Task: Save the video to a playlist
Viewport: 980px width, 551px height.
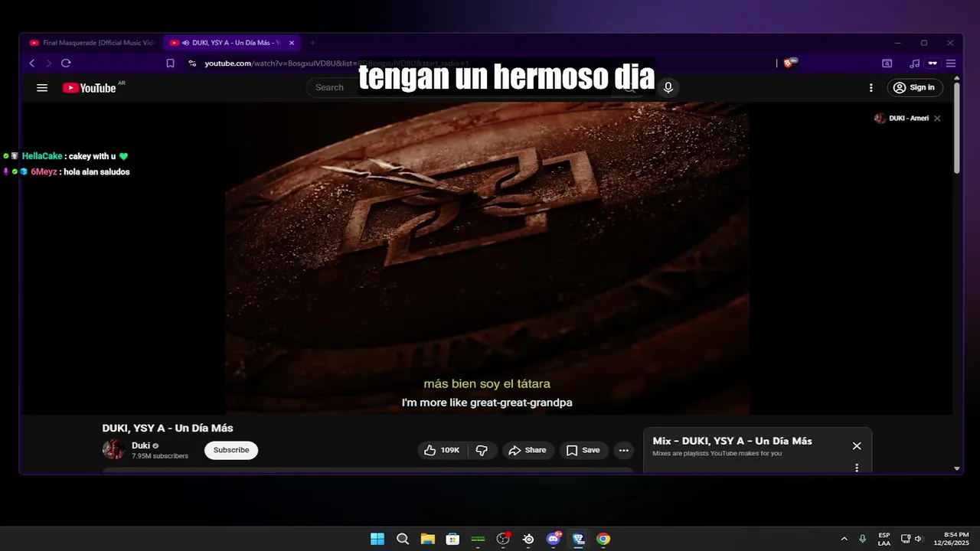Action: (x=583, y=450)
